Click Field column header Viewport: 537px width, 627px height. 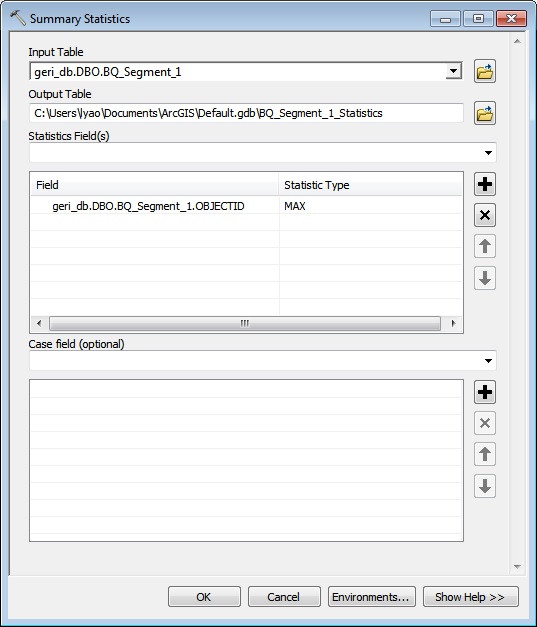(154, 185)
